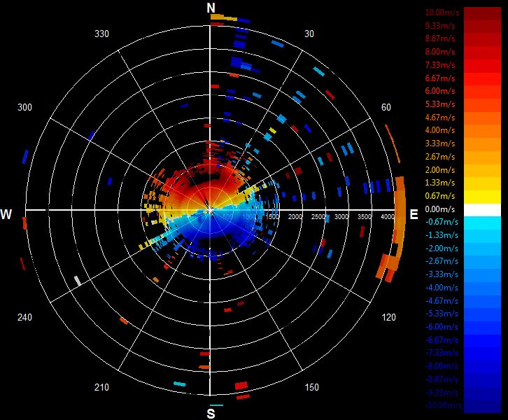Click the 120 degree azimuth label
The height and width of the screenshot is (420, 508).
[388, 317]
